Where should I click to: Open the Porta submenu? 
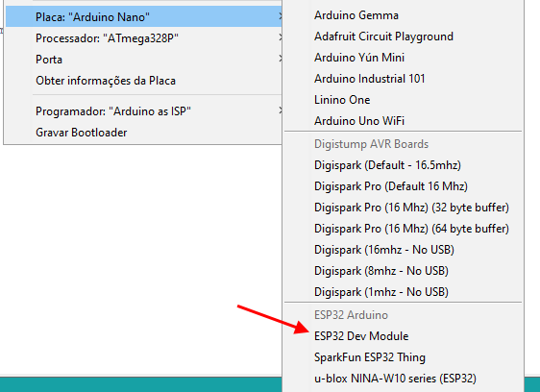[144, 60]
